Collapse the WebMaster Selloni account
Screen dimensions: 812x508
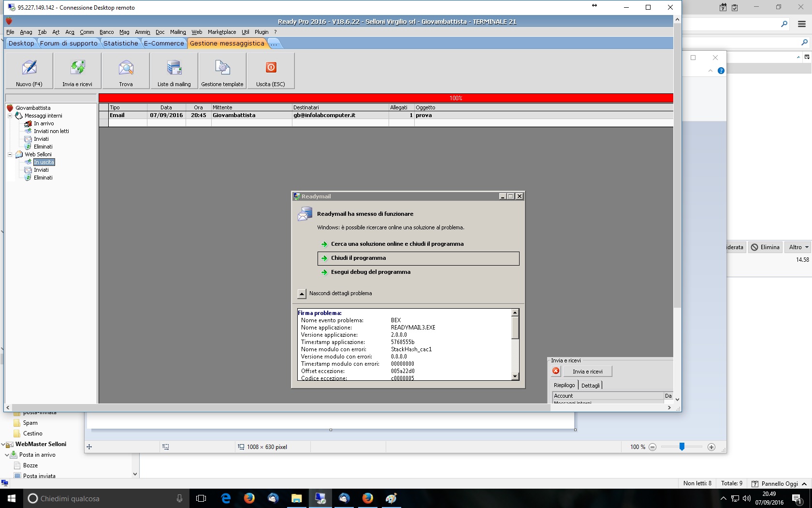(3, 444)
